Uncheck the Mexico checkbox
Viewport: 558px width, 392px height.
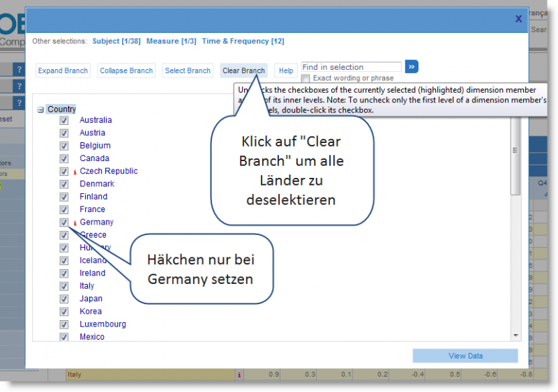pos(64,337)
